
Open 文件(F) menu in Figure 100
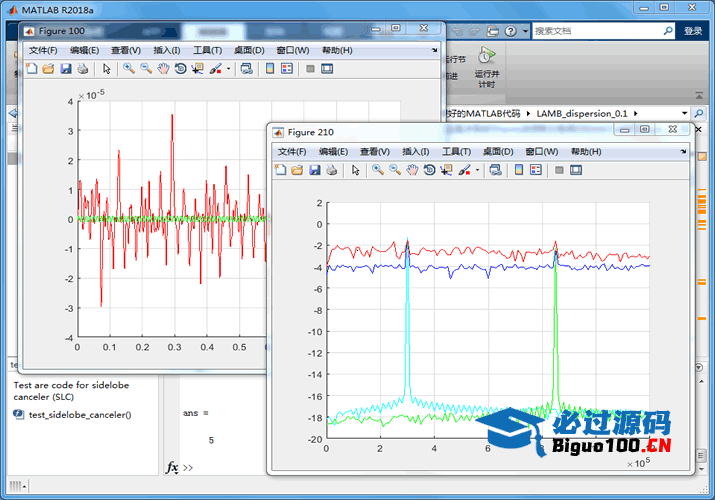43,50
